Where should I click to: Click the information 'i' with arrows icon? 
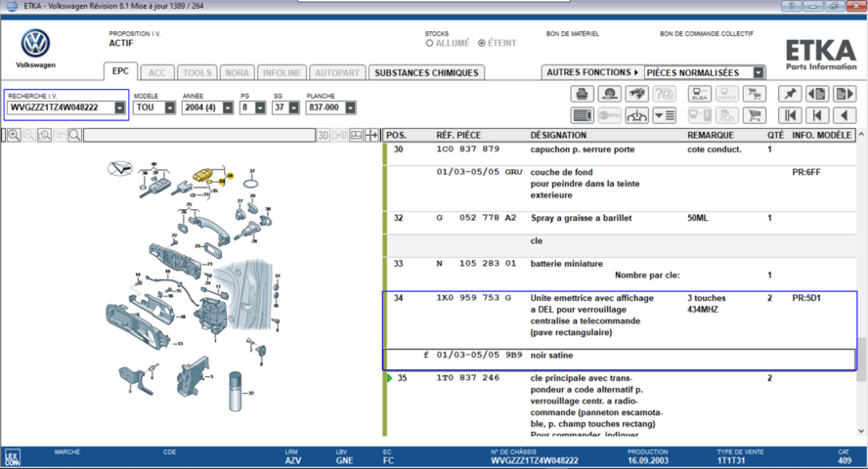[x=636, y=115]
